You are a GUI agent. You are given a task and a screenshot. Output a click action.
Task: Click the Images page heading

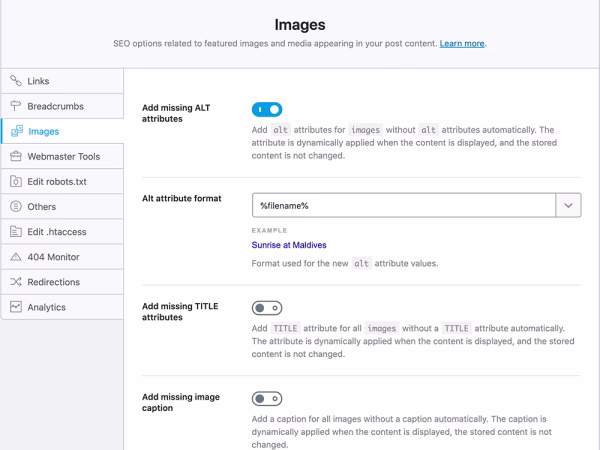pos(300,24)
